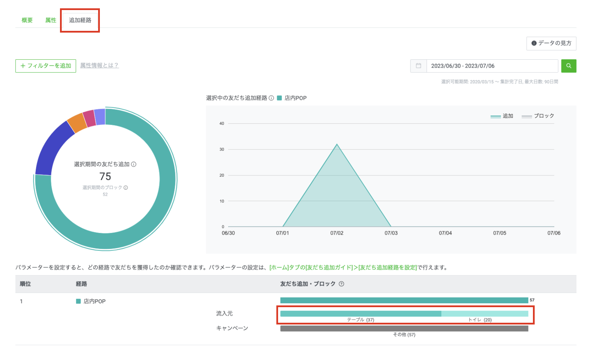
Task: Click the 経路 column header
Action: (x=81, y=284)
